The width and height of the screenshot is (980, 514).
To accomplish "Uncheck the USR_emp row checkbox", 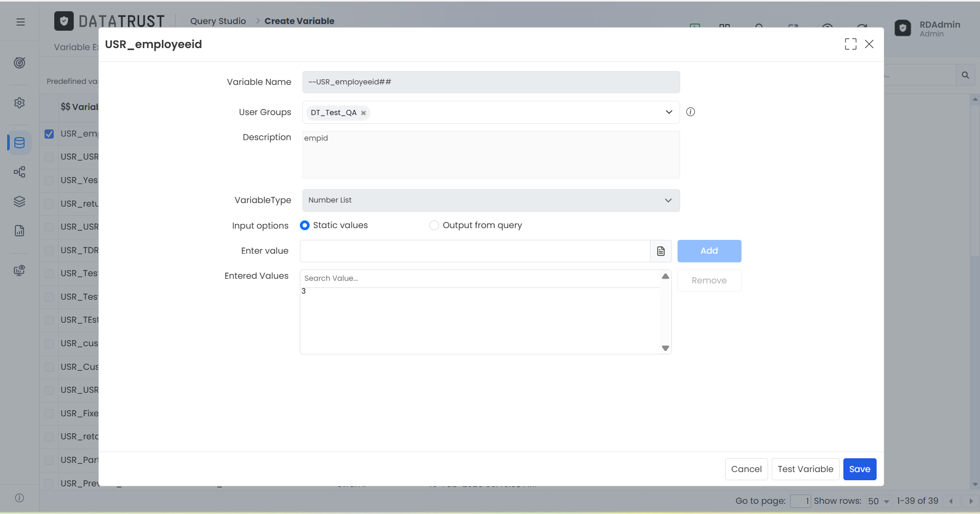I will pos(49,134).
